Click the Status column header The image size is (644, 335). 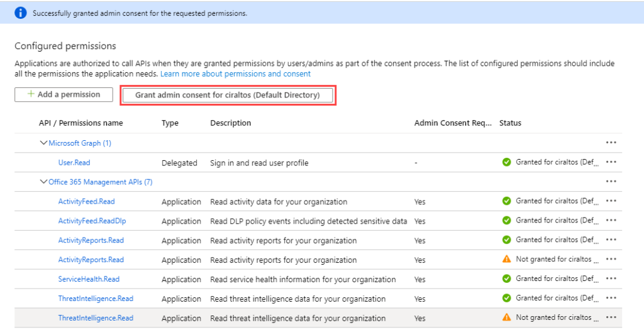[x=510, y=123]
